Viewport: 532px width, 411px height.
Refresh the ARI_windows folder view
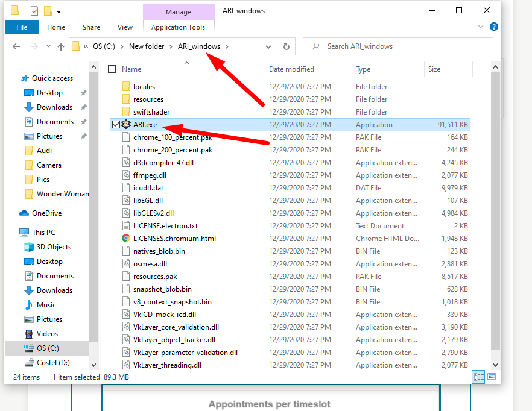[287, 46]
